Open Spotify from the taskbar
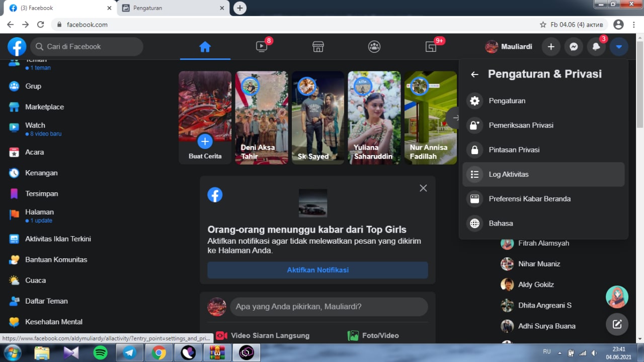This screenshot has width=644, height=362. (x=101, y=352)
